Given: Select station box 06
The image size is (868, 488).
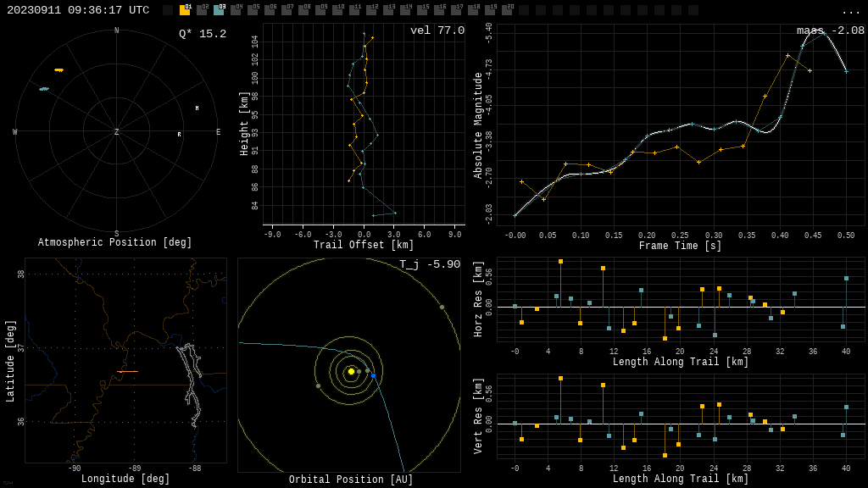Looking at the screenshot, I should (270, 10).
